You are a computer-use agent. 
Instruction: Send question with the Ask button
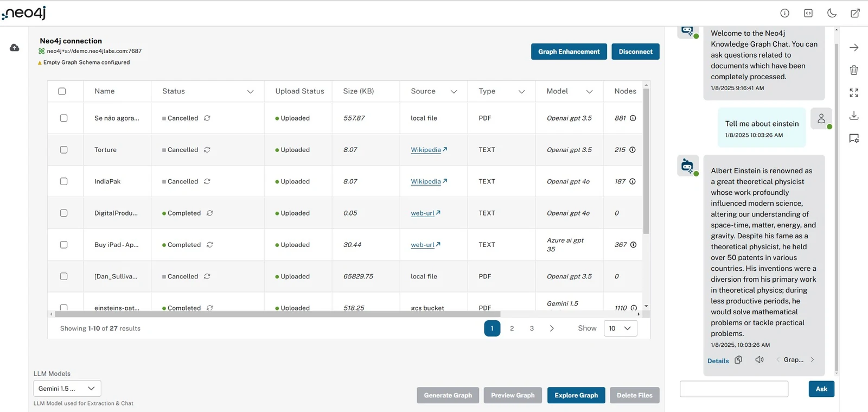(x=821, y=389)
